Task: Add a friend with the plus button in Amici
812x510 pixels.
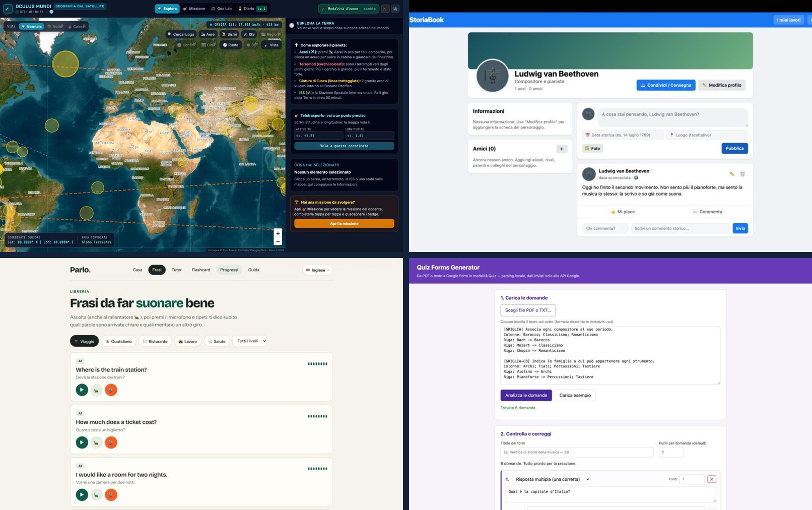Action: 562,149
